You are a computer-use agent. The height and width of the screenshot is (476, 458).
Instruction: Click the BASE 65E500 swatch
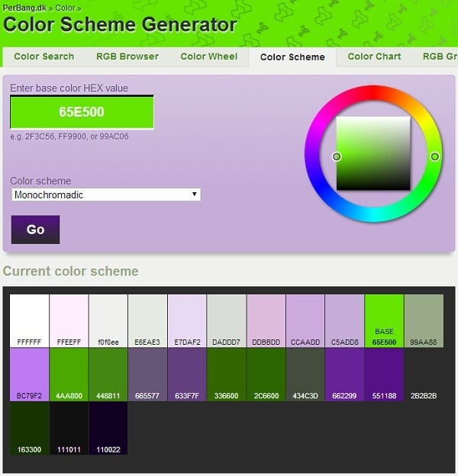(384, 320)
